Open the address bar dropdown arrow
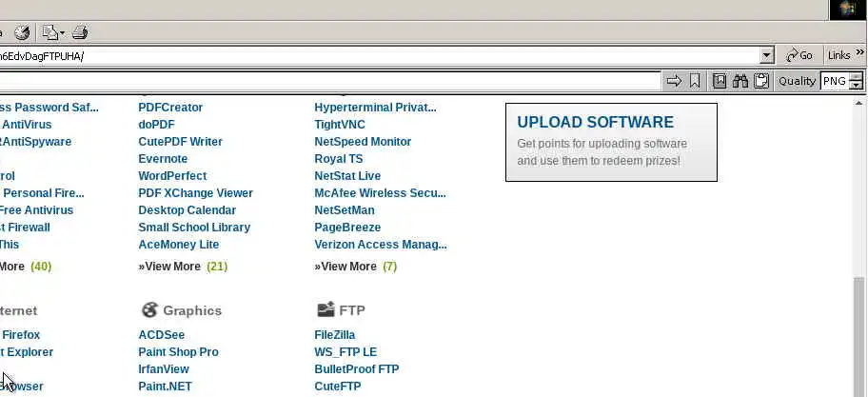This screenshot has height=397, width=868. (x=767, y=55)
